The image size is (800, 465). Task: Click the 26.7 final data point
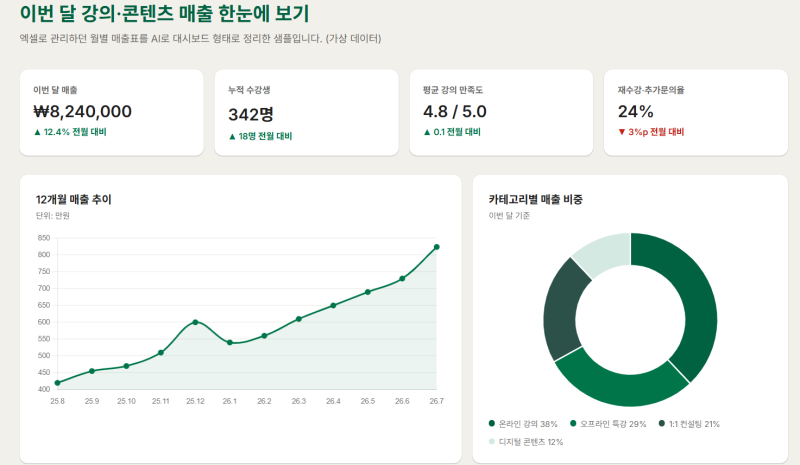click(437, 247)
